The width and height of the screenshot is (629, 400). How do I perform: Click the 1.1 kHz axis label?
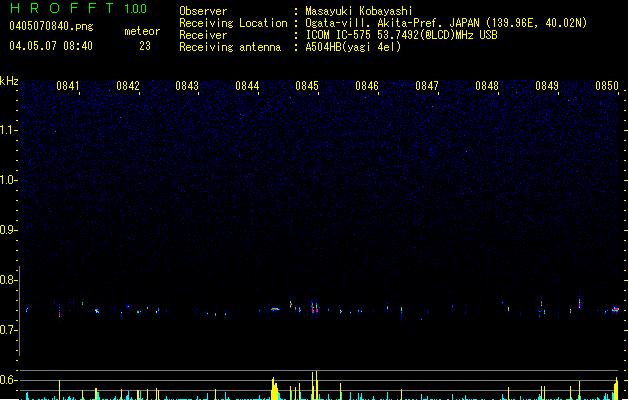point(9,130)
